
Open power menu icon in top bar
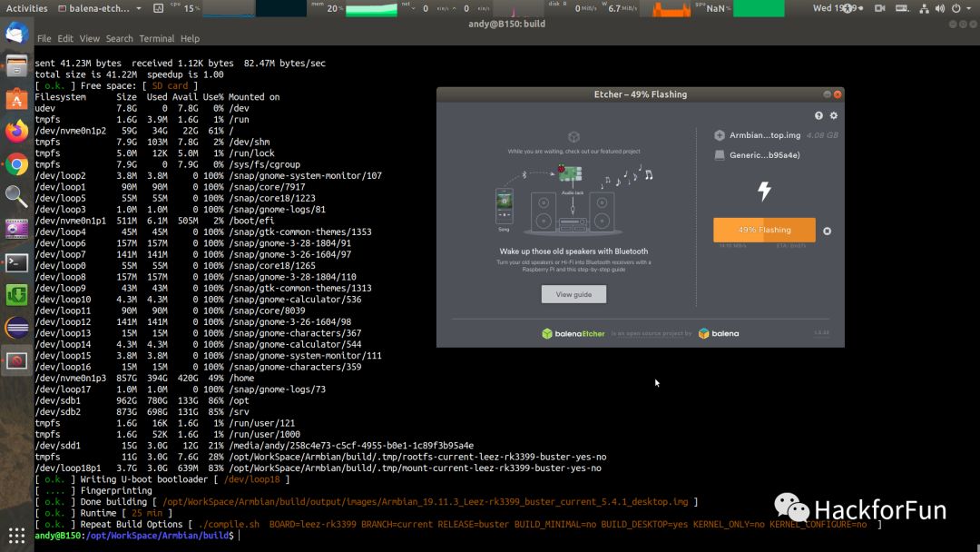pos(956,8)
